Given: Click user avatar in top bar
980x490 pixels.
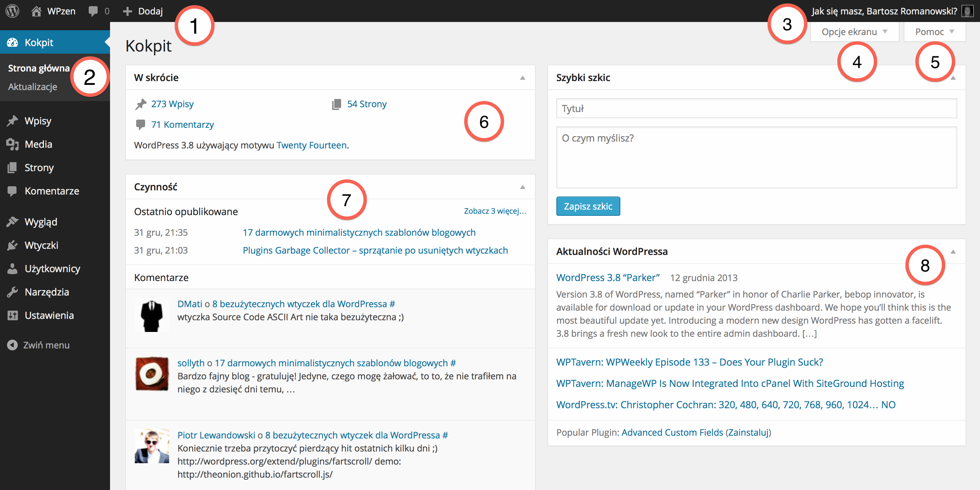Looking at the screenshot, I should pyautogui.click(x=967, y=11).
